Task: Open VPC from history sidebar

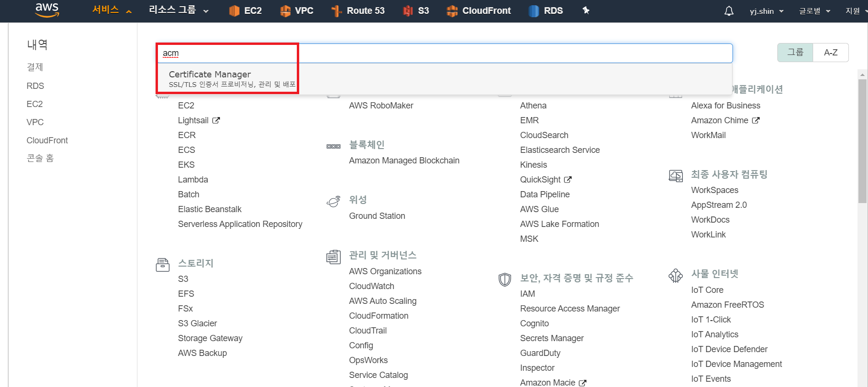Action: [x=35, y=122]
